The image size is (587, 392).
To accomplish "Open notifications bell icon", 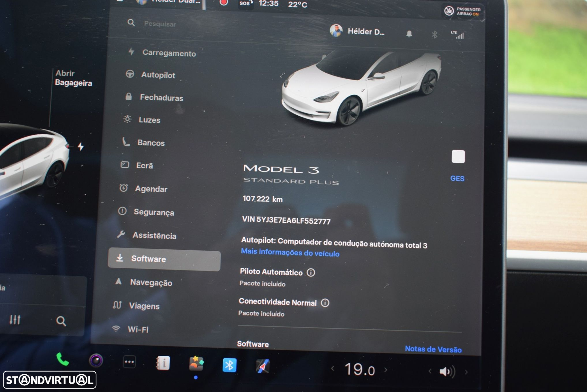I will tap(409, 34).
